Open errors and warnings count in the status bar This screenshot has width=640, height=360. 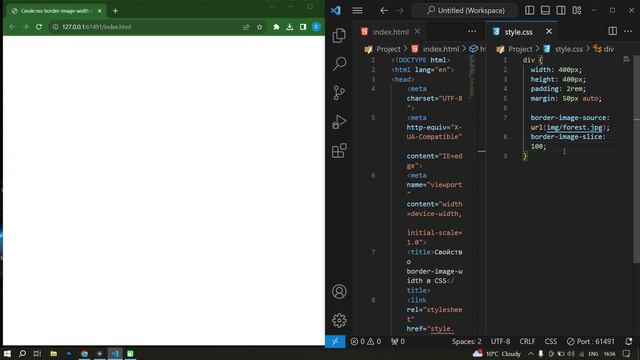point(366,341)
